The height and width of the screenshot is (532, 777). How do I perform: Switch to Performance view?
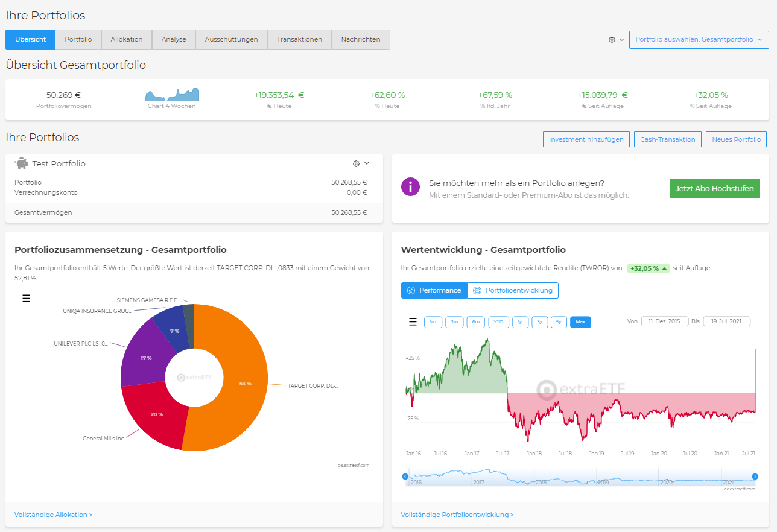434,290
